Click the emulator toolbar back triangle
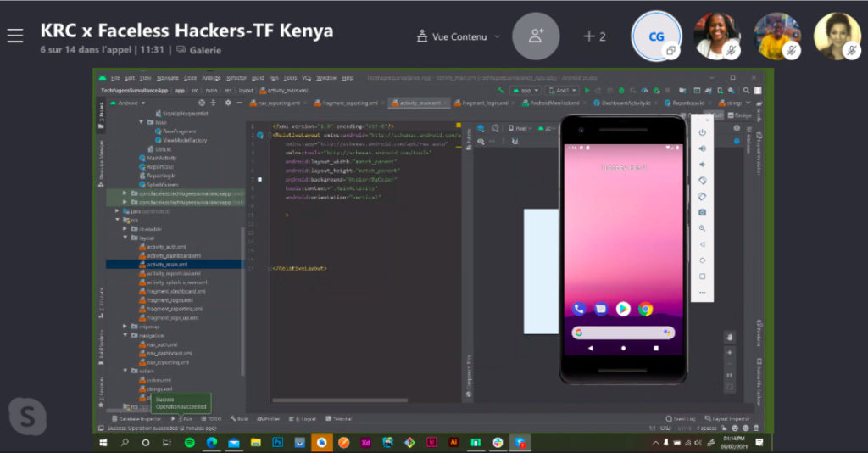 pos(702,244)
